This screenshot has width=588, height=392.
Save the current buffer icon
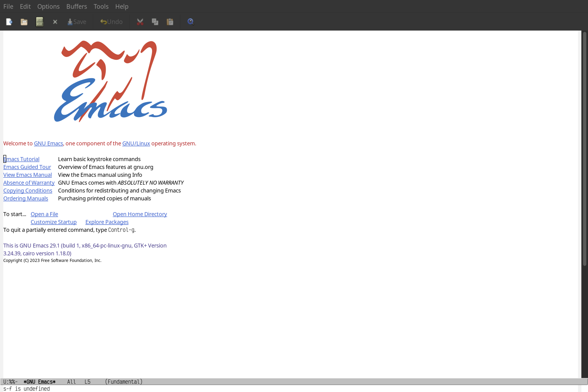70,21
